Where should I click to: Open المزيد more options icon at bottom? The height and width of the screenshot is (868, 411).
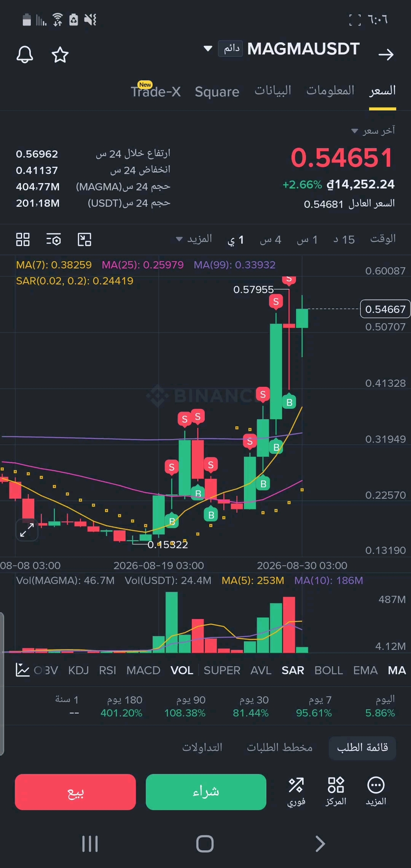pos(376,791)
